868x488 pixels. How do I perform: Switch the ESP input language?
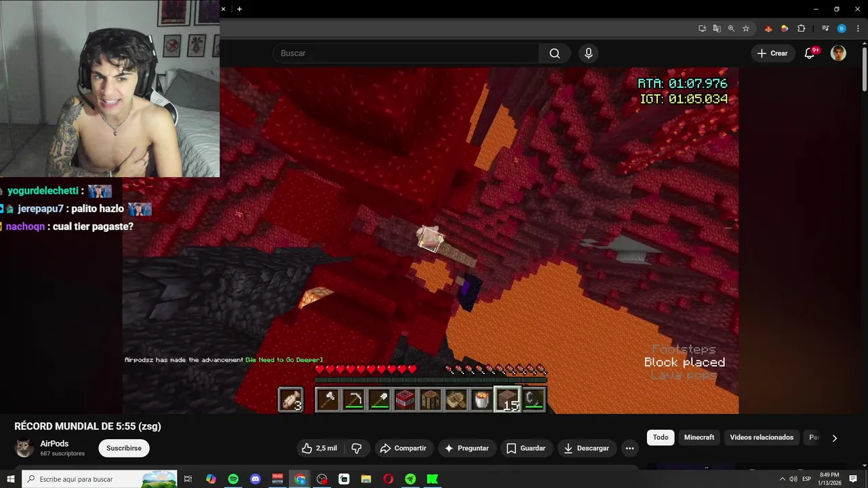[x=807, y=479]
